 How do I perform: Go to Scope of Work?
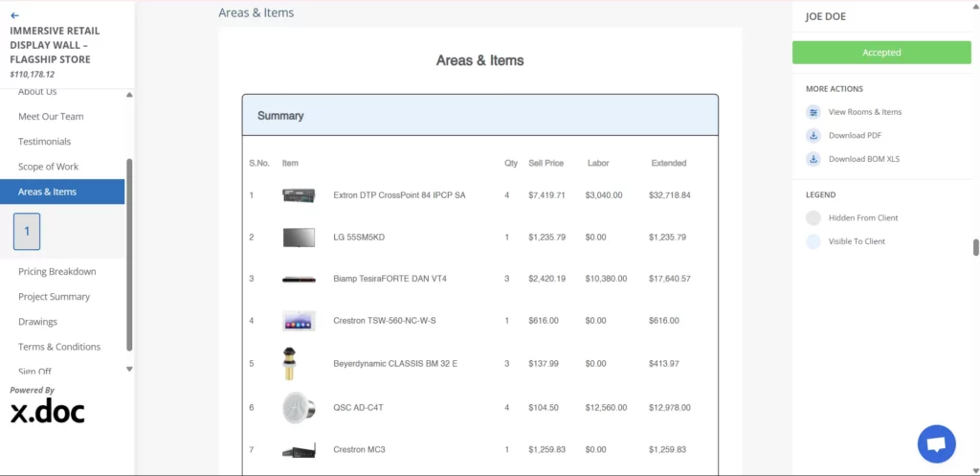click(x=48, y=167)
